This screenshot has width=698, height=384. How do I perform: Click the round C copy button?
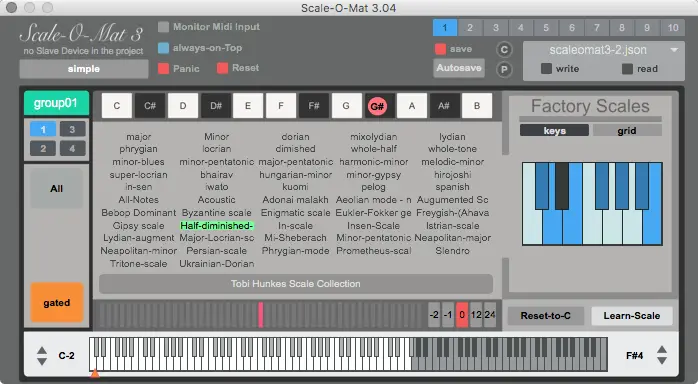click(504, 49)
